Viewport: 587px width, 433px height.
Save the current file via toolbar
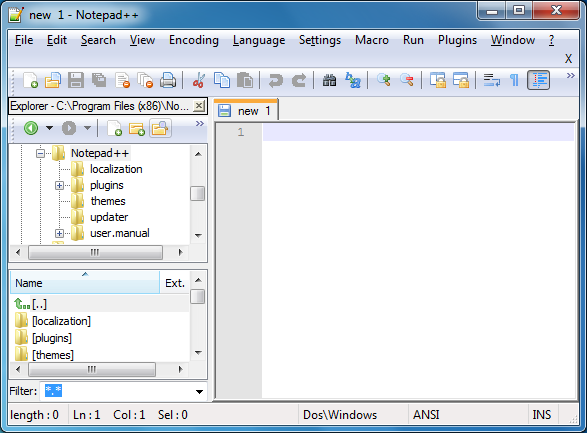[76, 80]
